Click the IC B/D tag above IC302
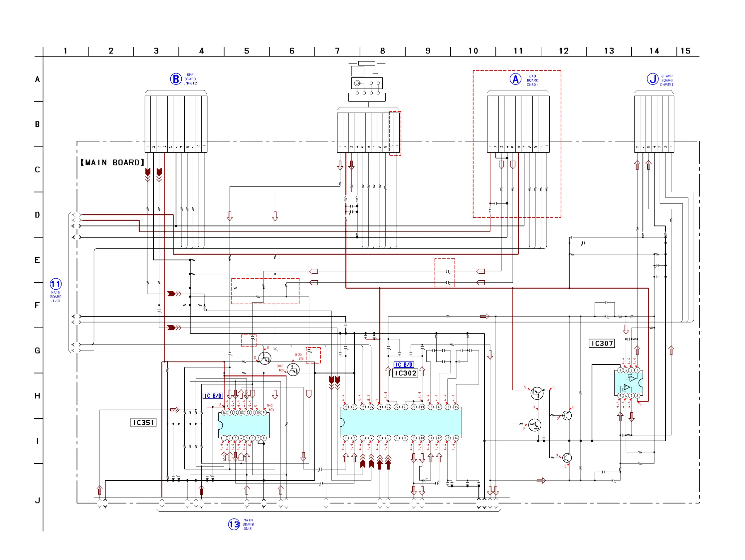 (x=404, y=364)
